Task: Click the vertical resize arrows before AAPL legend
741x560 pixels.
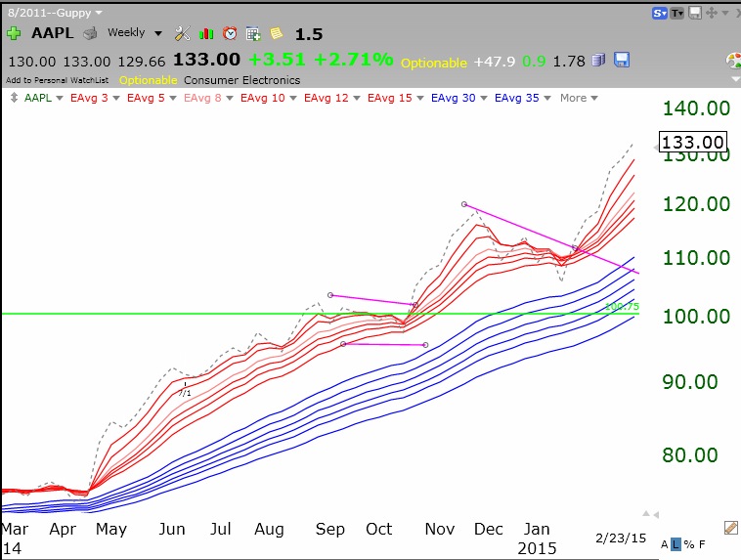Action: (14, 98)
